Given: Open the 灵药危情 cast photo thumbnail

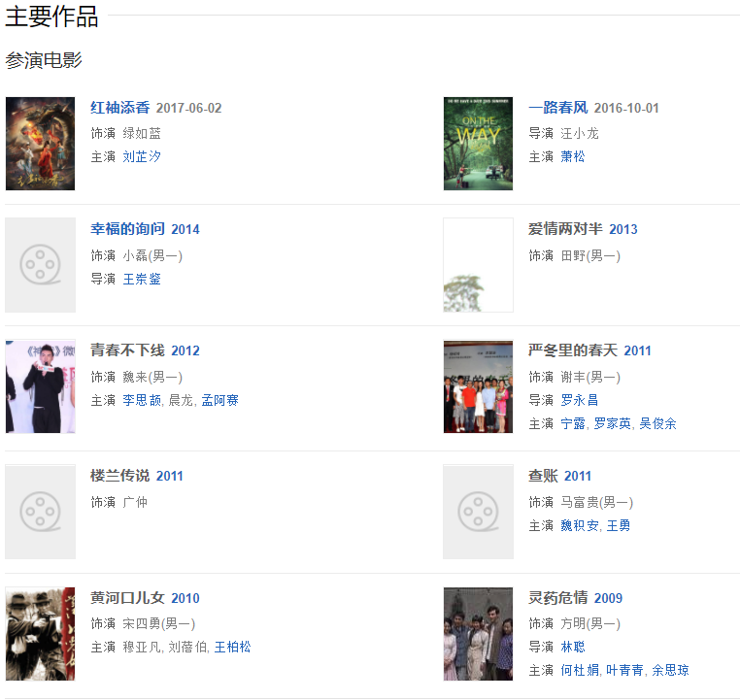Looking at the screenshot, I should pyautogui.click(x=478, y=634).
